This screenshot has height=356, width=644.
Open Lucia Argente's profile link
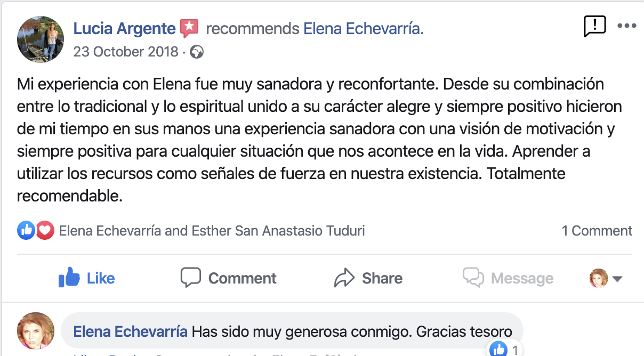tap(124, 28)
